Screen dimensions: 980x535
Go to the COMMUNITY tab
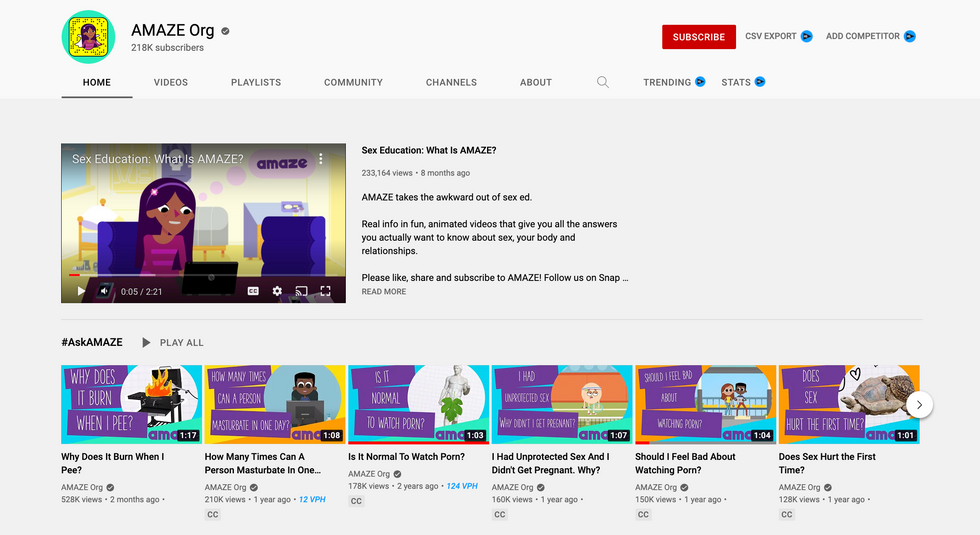click(353, 82)
